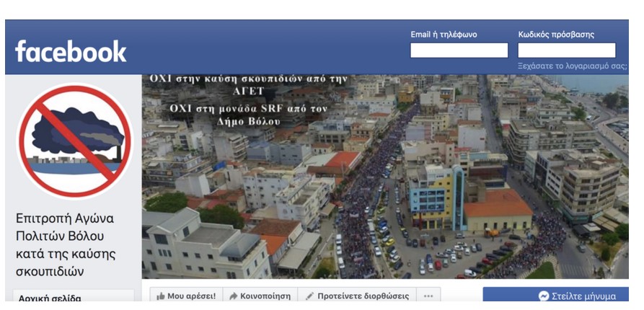Open the no-smoke page profile picture
The image size is (644, 310).
(x=74, y=141)
